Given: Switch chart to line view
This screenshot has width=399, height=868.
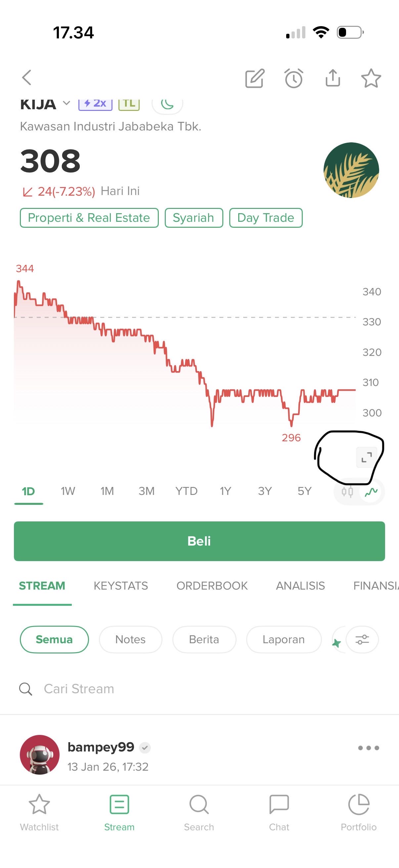Looking at the screenshot, I should [371, 492].
